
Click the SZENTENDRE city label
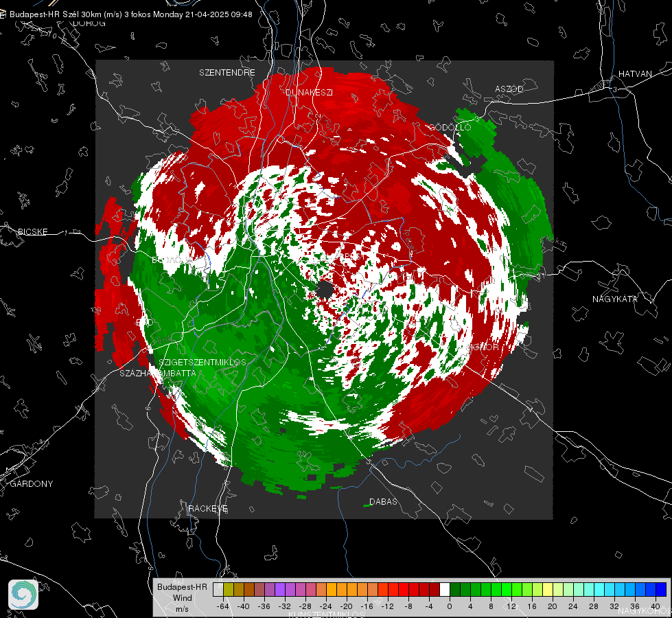(x=227, y=73)
